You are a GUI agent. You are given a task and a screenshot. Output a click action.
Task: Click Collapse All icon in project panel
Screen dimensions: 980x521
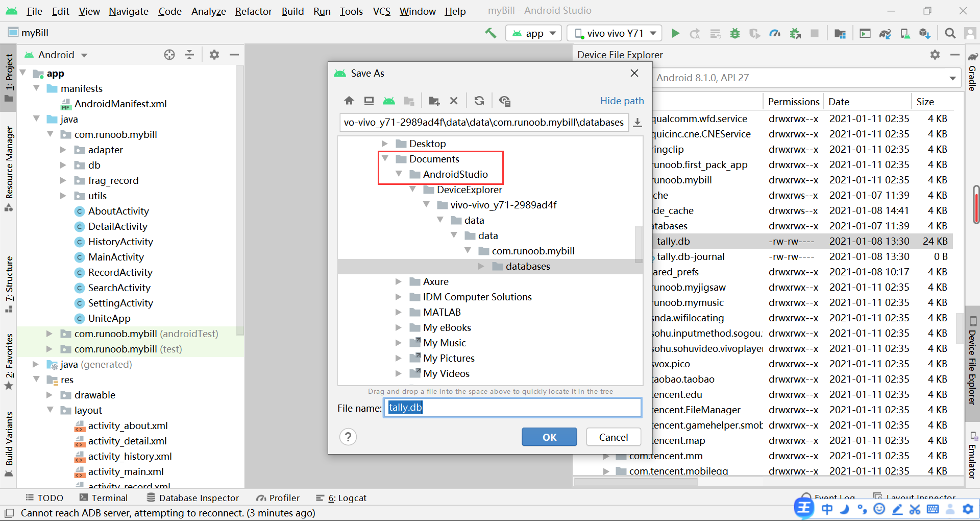pyautogui.click(x=189, y=55)
